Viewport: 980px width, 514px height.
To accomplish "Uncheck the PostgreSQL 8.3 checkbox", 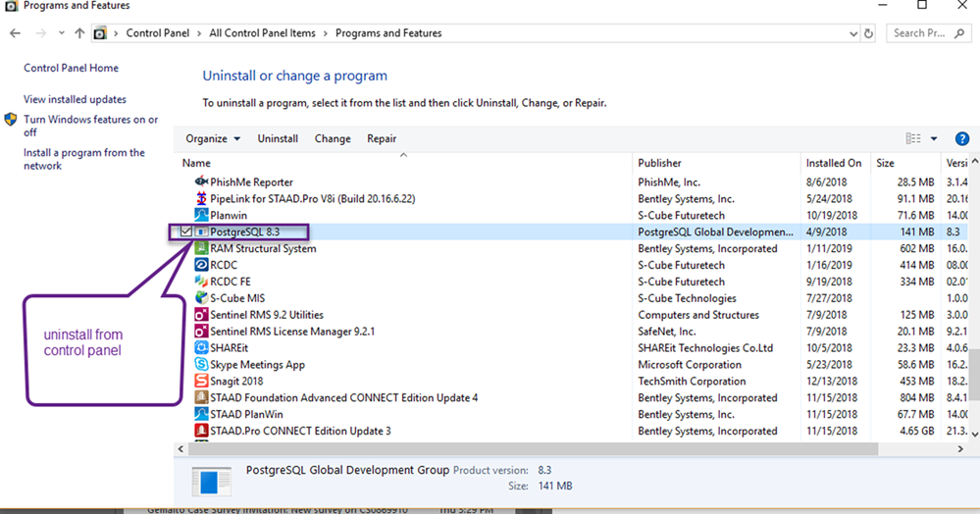I will pyautogui.click(x=186, y=231).
